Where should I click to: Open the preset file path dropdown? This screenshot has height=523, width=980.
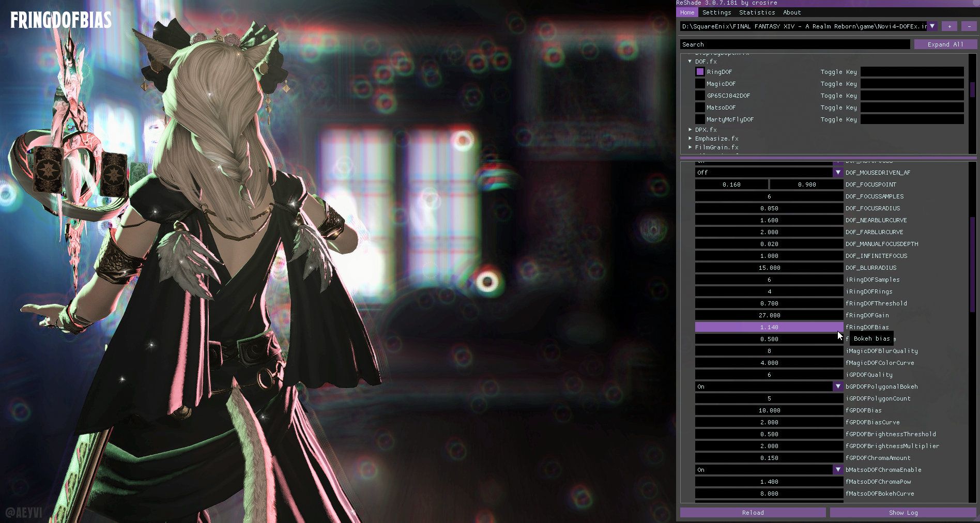tap(932, 26)
